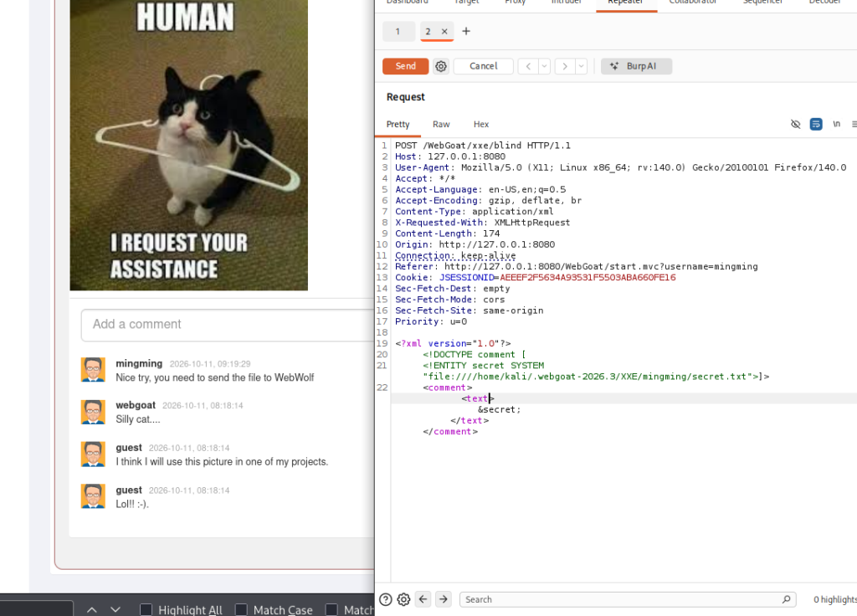Expand history dropdown beside back arrow
Image resolution: width=857 pixels, height=616 pixels.
click(544, 66)
